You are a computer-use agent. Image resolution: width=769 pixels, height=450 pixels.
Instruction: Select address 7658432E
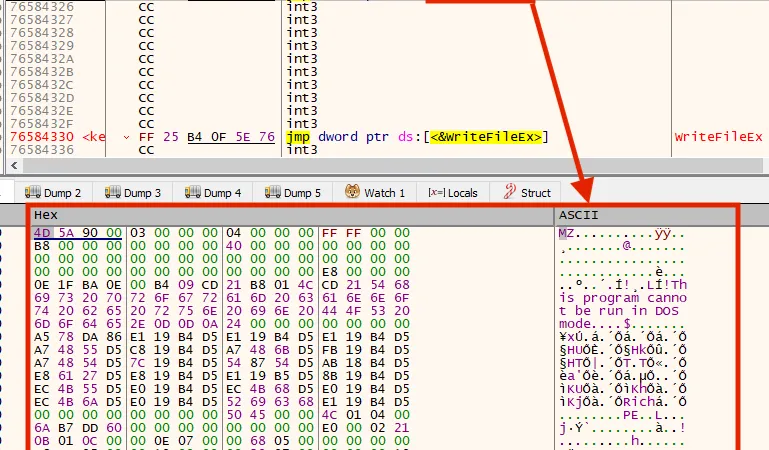pos(42,111)
